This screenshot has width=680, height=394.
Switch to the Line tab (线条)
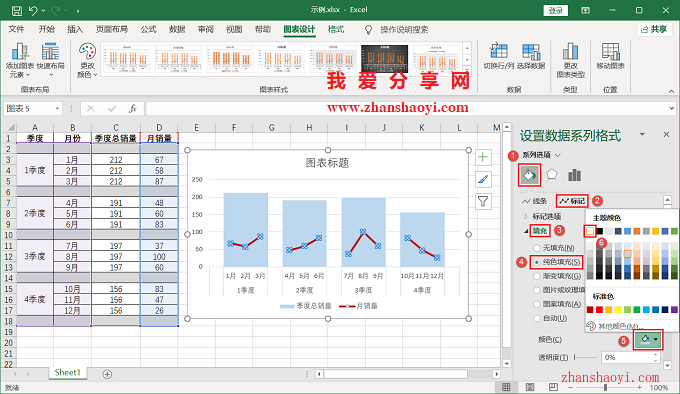coord(535,201)
